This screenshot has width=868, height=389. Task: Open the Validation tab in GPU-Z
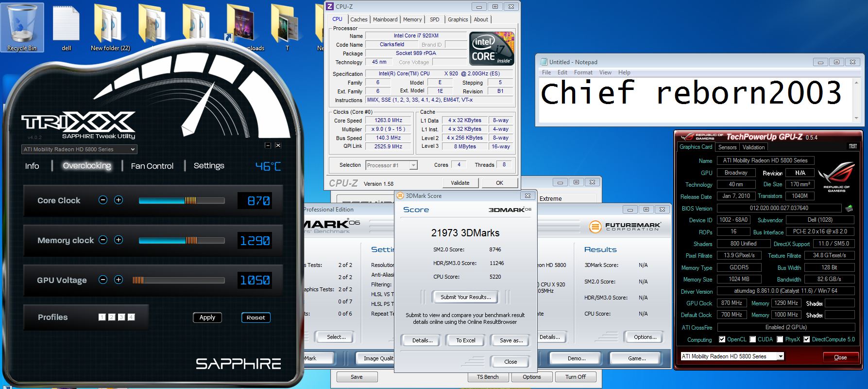(753, 147)
